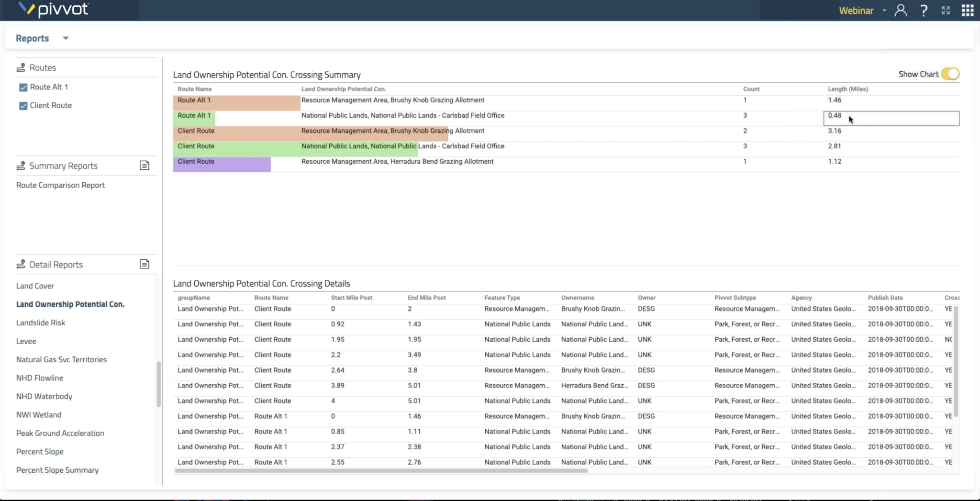The image size is (980, 501).
Task: Click the Pivvot logo icon
Action: (x=27, y=9)
